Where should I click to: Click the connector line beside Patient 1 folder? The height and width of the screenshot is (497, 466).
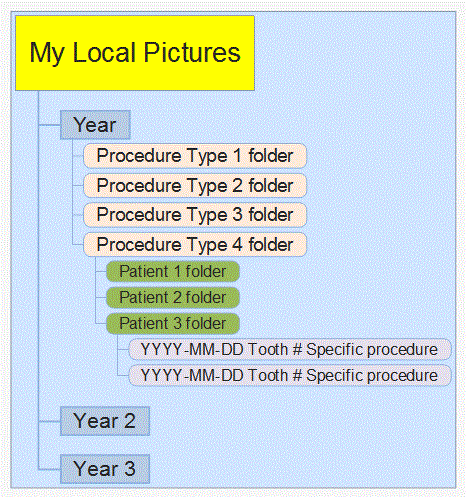[x=101, y=272]
